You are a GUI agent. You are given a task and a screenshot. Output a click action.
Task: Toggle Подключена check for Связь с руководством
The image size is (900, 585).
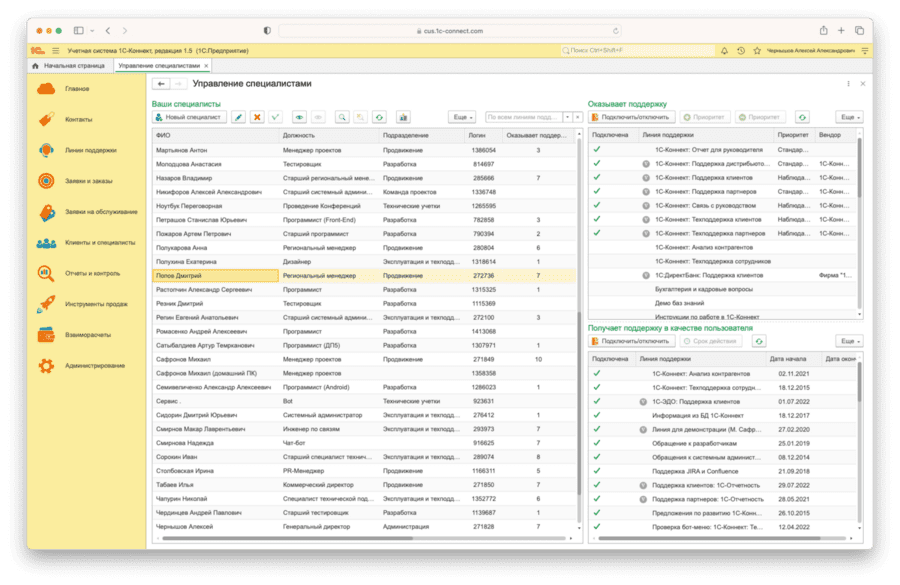pyautogui.click(x=597, y=205)
